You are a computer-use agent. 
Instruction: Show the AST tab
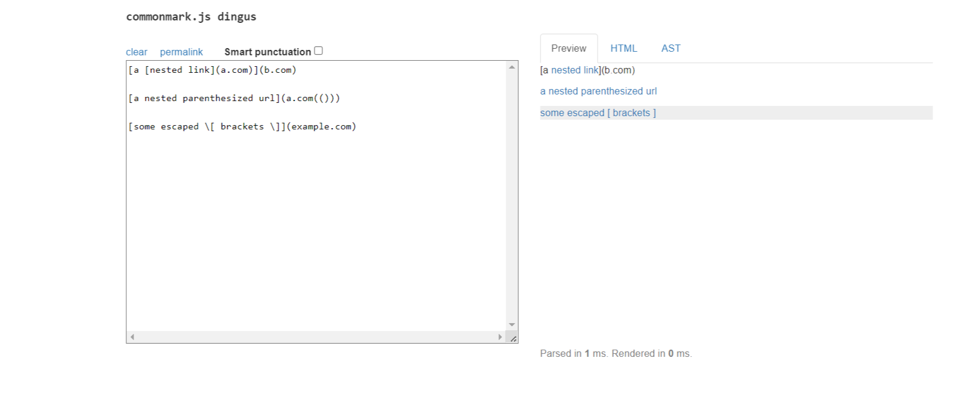[x=670, y=48]
